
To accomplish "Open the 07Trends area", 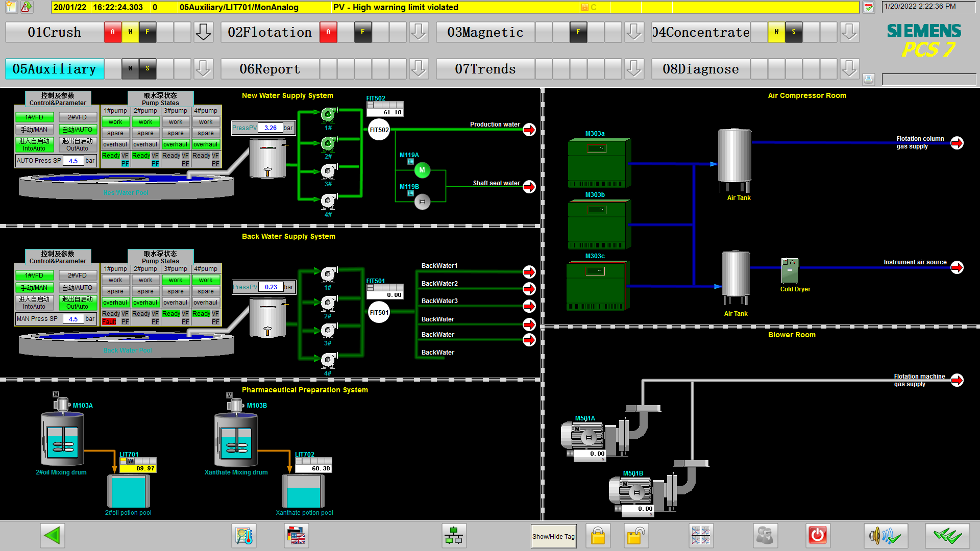I will [485, 69].
